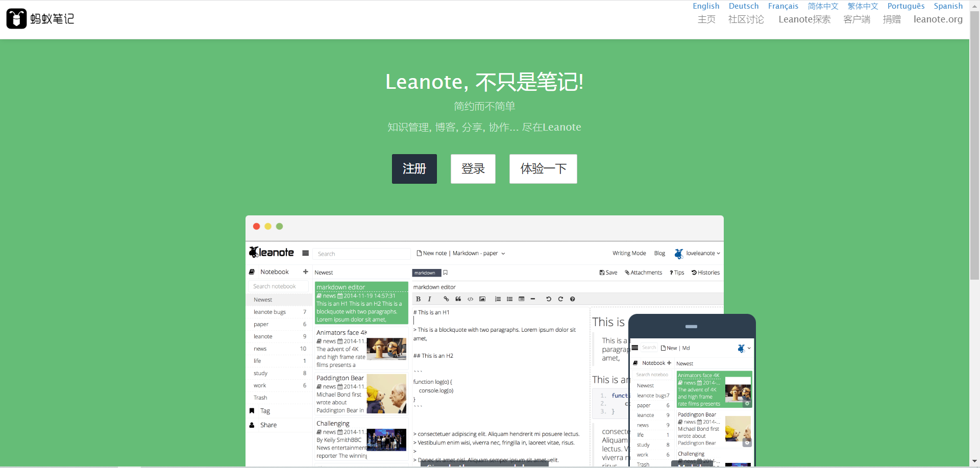Click Attachments in the preview note toolbar
Image resolution: width=980 pixels, height=468 pixels.
click(643, 273)
